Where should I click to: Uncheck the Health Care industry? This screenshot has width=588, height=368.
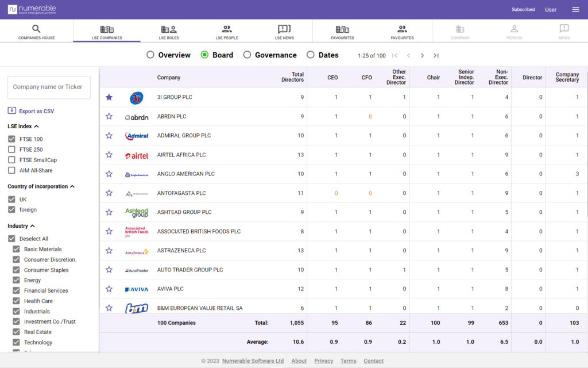[16, 301]
